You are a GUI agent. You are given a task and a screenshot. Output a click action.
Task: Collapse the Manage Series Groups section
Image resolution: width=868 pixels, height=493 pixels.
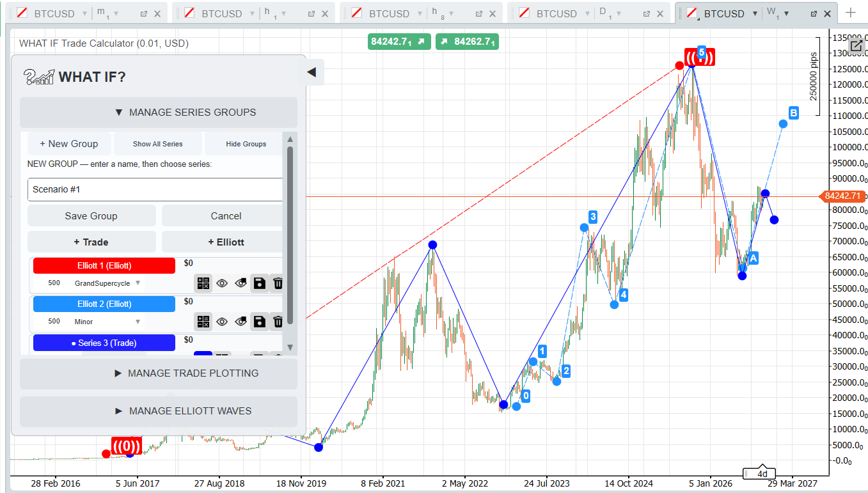159,113
